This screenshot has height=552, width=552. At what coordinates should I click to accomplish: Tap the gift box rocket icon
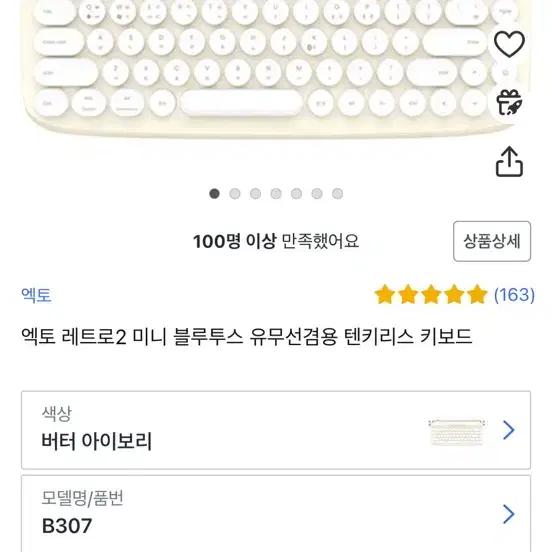point(509,102)
